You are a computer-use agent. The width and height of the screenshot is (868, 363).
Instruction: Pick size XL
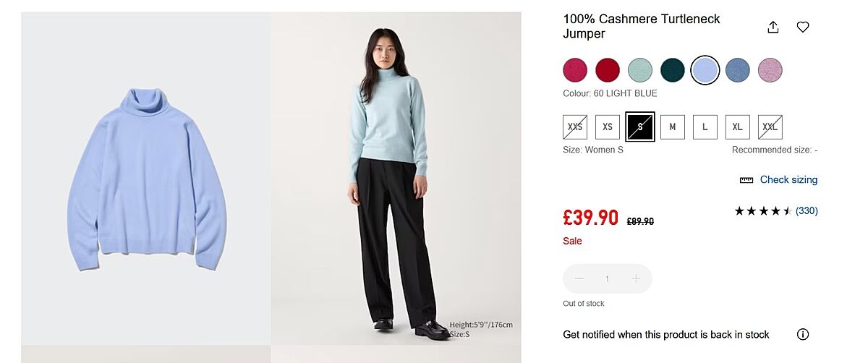(x=738, y=127)
